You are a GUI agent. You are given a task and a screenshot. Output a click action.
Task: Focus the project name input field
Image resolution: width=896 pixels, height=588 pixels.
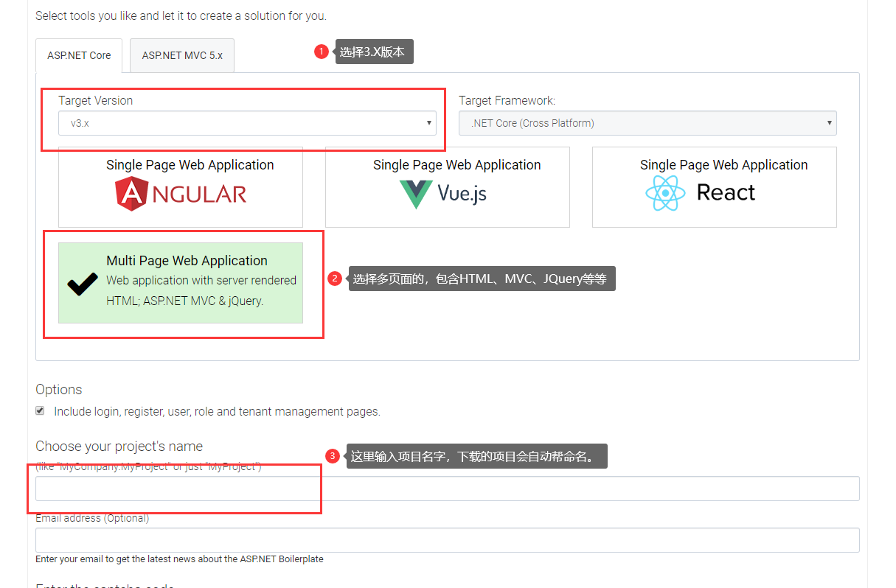point(448,489)
